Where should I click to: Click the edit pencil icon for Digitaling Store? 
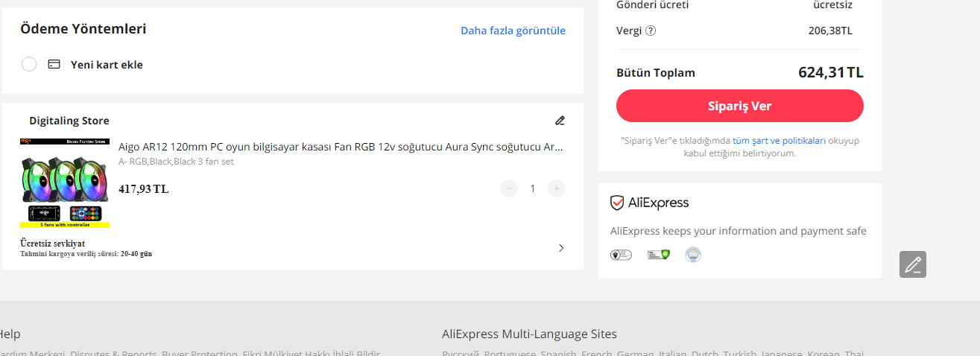click(560, 121)
